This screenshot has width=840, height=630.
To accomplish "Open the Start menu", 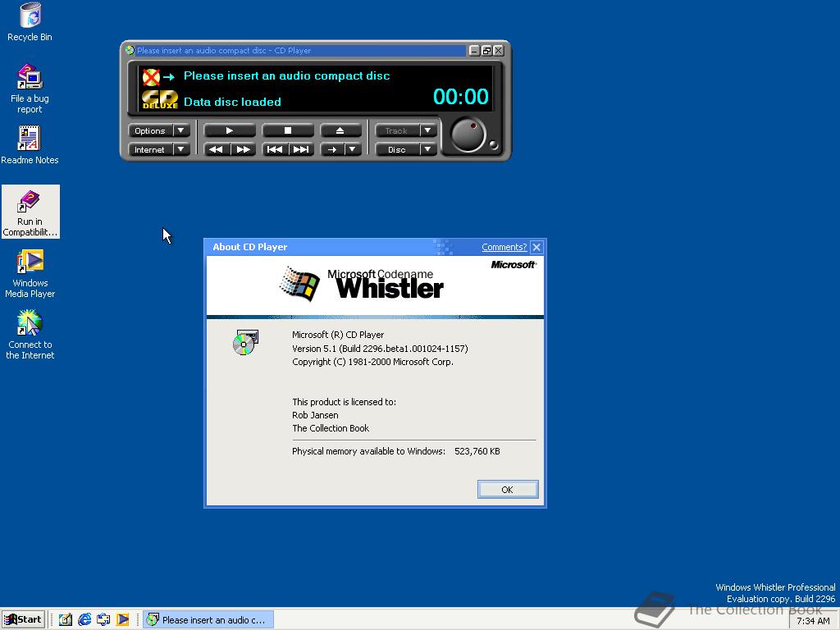I will pyautogui.click(x=24, y=620).
